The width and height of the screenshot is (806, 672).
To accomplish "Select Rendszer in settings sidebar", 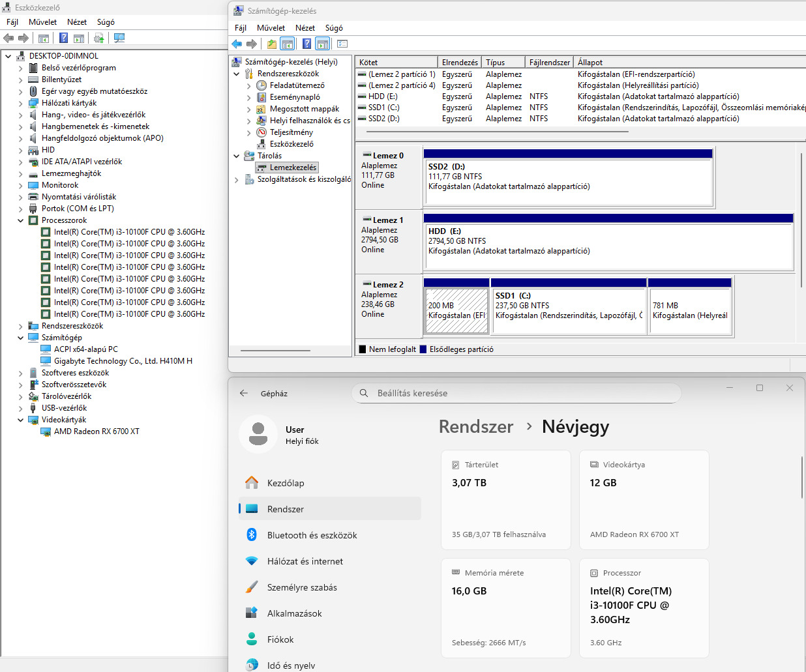I will pyautogui.click(x=330, y=509).
